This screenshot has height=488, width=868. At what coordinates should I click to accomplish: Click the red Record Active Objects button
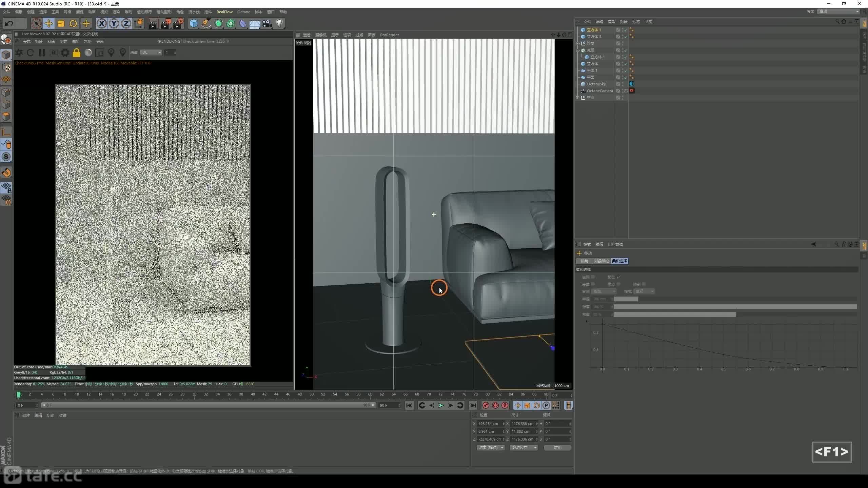[x=486, y=405]
